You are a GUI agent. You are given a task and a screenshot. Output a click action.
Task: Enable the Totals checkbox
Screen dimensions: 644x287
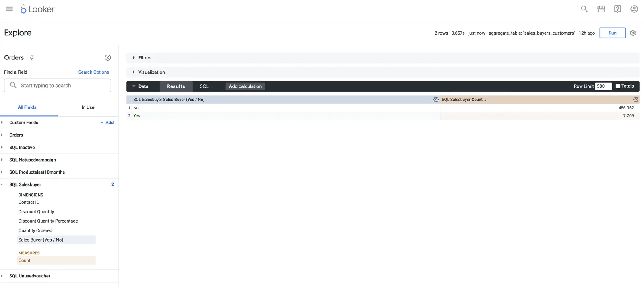tap(618, 86)
